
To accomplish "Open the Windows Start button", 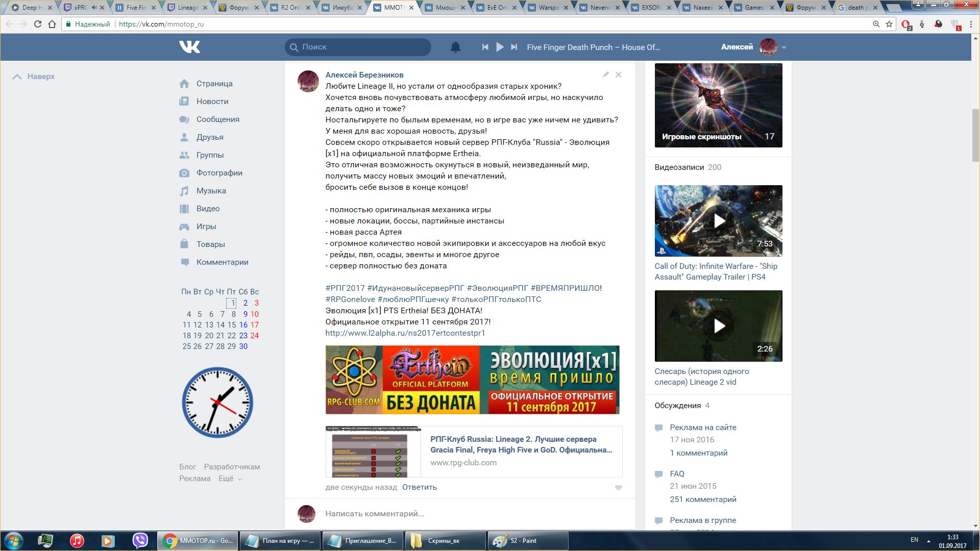I will click(x=14, y=541).
